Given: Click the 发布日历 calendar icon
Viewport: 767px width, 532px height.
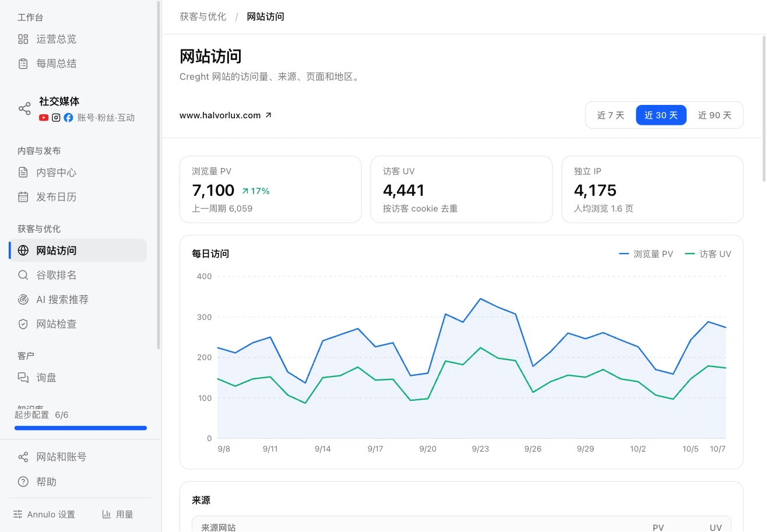Looking at the screenshot, I should click(23, 197).
